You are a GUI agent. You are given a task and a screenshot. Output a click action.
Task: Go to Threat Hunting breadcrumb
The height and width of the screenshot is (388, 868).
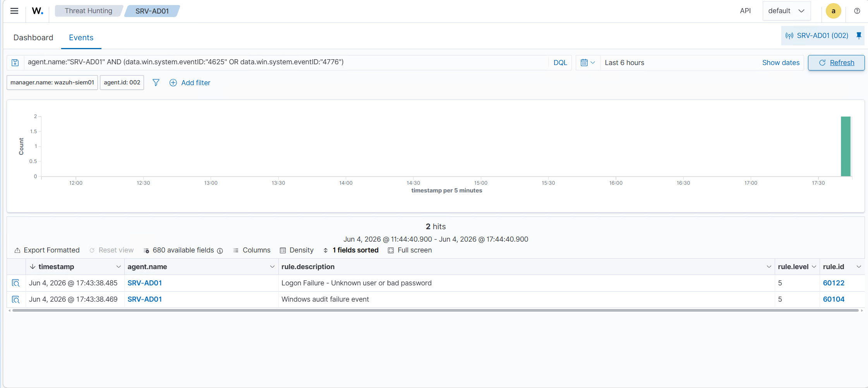point(89,11)
